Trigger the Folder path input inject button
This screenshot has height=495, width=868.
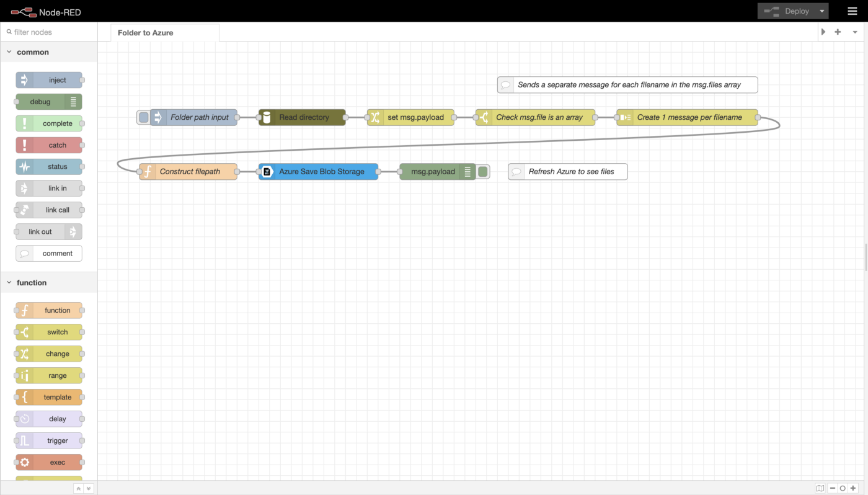[144, 117]
